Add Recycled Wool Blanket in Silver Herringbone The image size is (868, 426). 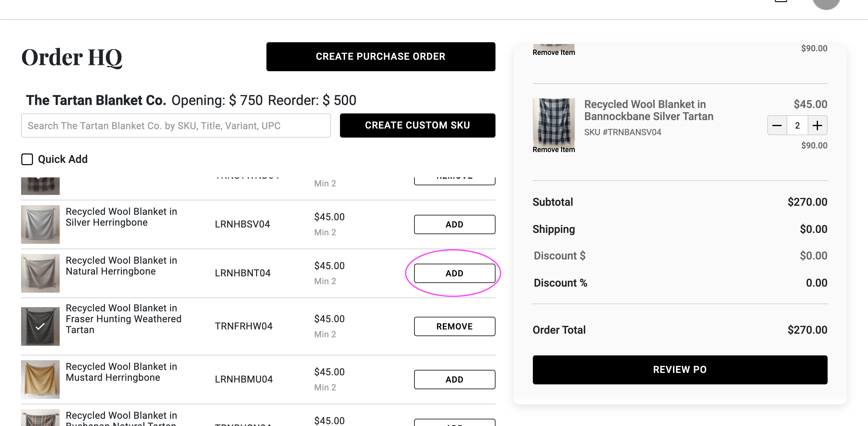[x=454, y=224]
